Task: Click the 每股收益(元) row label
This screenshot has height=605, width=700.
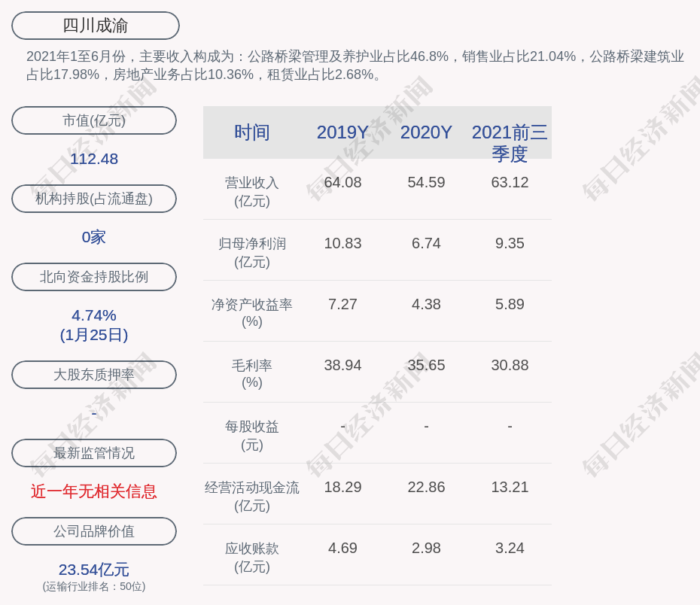Action: [252, 436]
